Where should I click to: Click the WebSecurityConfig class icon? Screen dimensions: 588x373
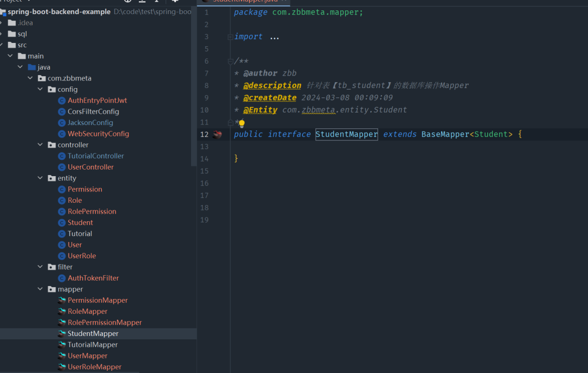coord(62,134)
